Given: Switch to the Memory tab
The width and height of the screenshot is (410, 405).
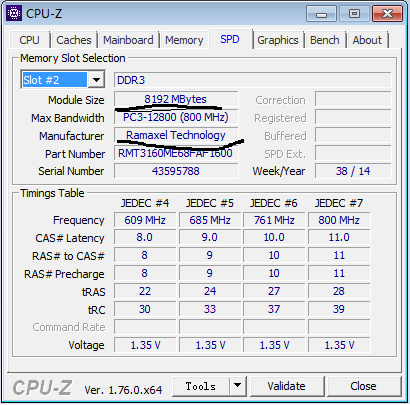Looking at the screenshot, I should pos(184,40).
